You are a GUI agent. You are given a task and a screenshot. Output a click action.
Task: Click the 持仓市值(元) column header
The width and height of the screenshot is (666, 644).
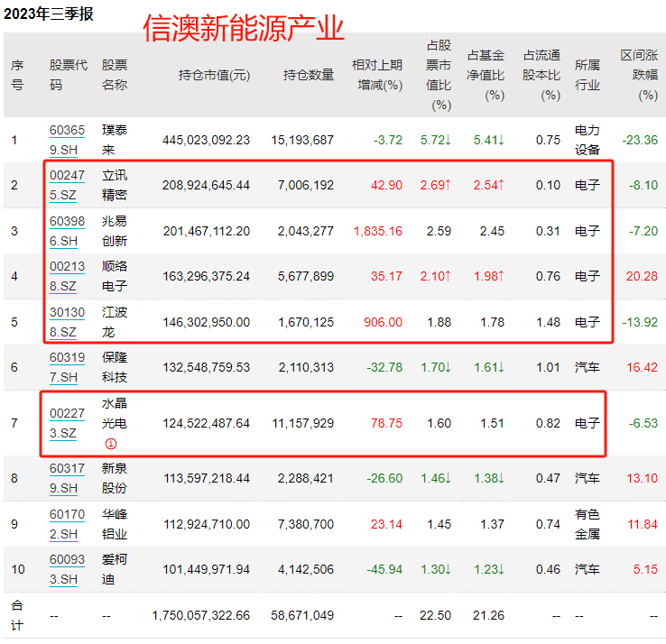pos(214,75)
